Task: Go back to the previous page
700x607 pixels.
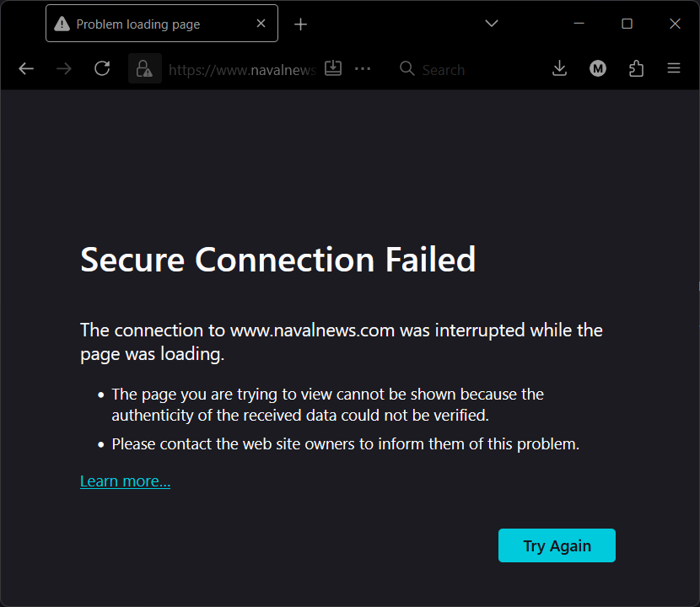Action: [x=26, y=69]
